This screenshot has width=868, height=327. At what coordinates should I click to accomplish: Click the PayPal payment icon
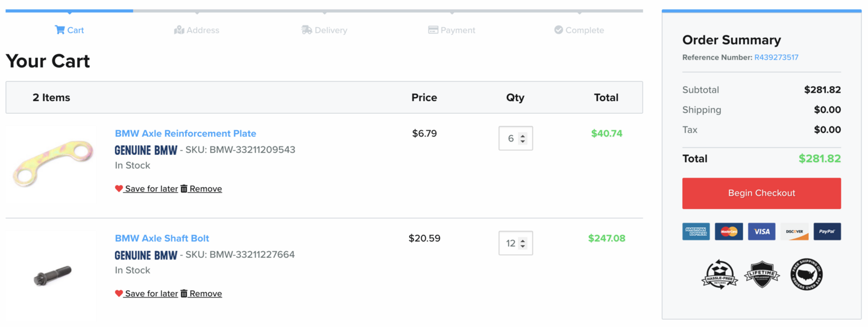click(x=826, y=232)
